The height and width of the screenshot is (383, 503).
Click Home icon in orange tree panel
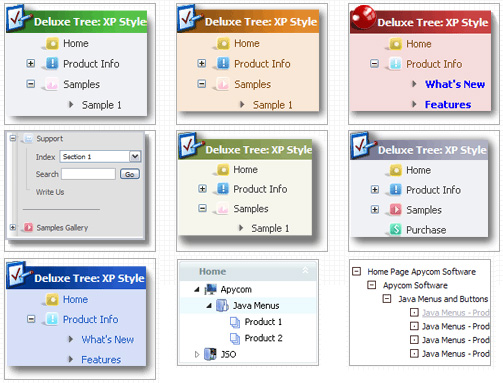223,43
